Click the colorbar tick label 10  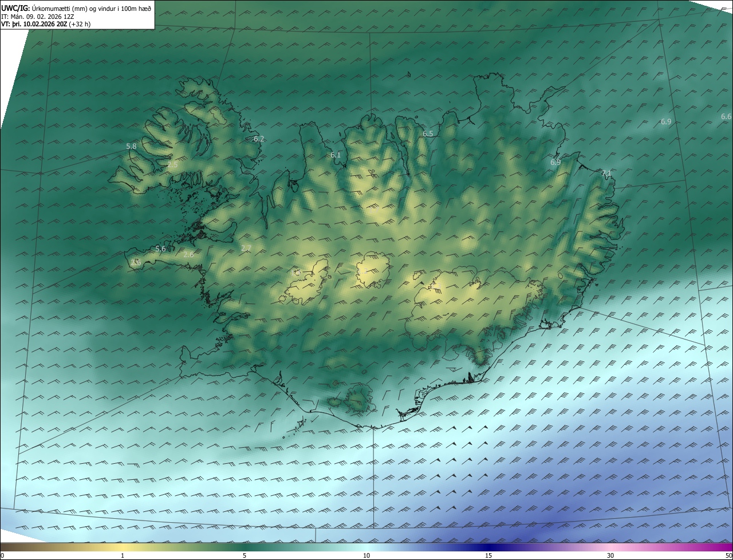pos(366,555)
